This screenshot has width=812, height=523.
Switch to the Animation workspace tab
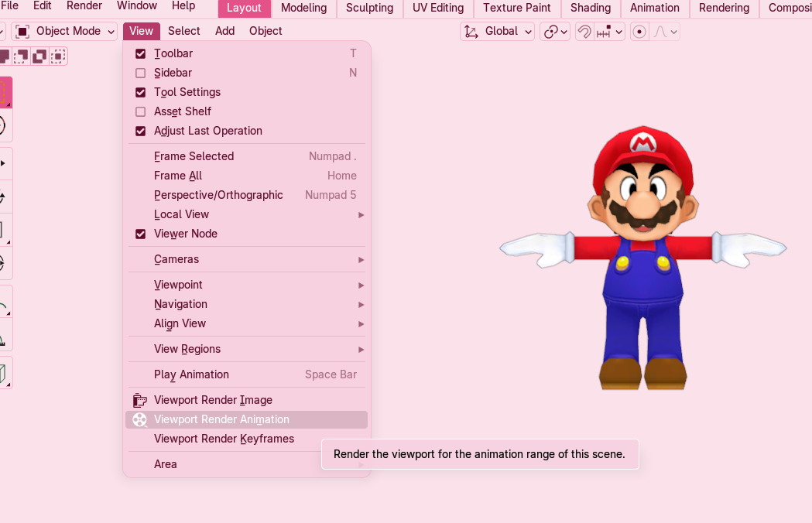[655, 9]
